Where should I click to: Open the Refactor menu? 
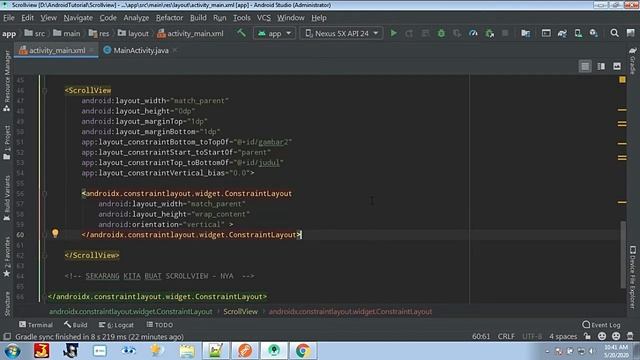point(169,18)
